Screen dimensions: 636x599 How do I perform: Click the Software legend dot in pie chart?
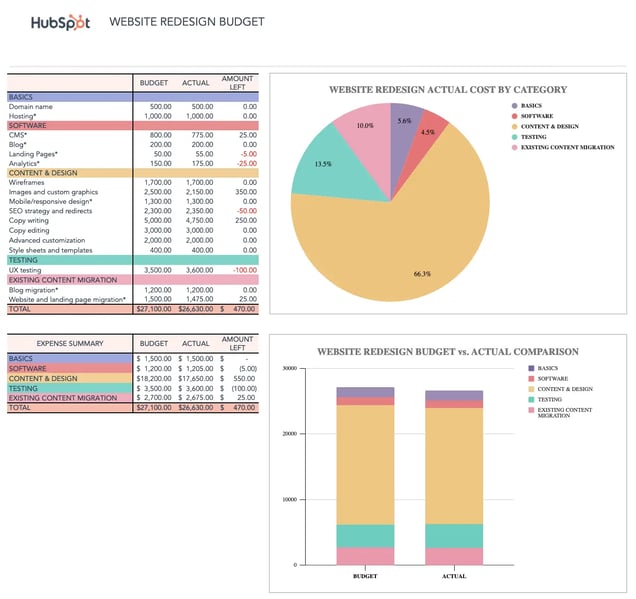(515, 116)
